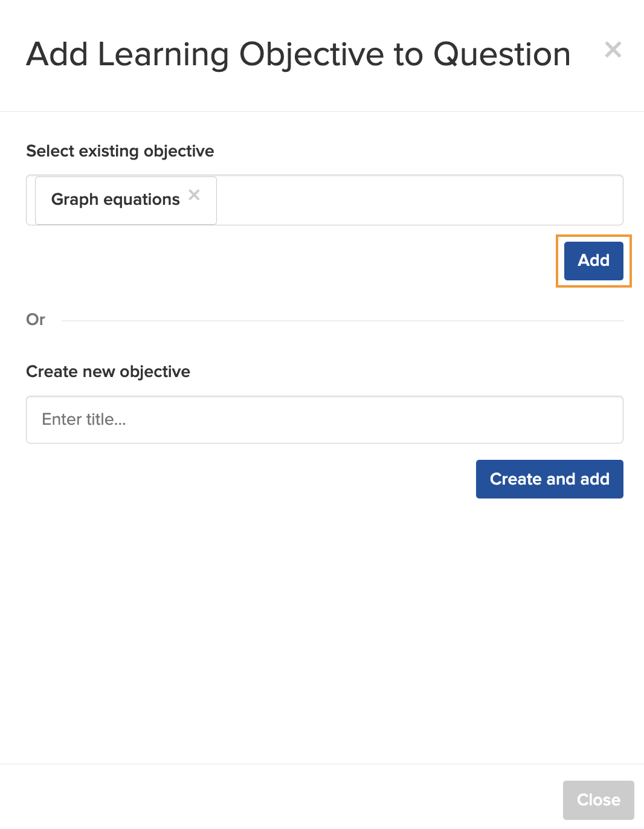Focus the Enter title input field
This screenshot has height=829, width=644.
(324, 419)
